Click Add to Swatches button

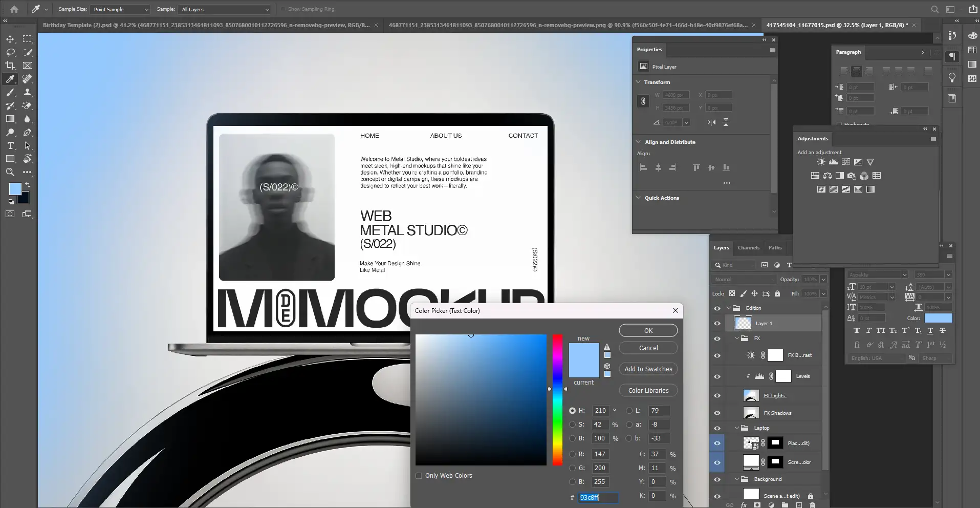click(x=648, y=369)
